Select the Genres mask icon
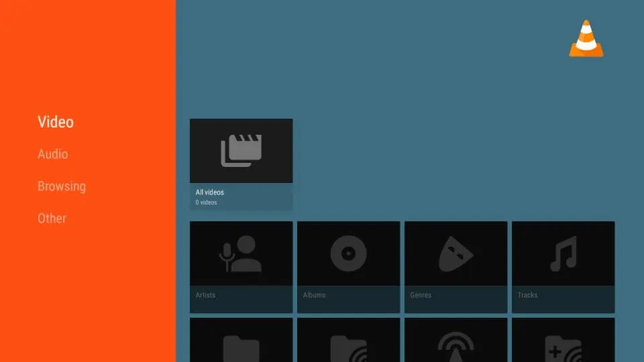This screenshot has width=644, height=362. point(456,253)
